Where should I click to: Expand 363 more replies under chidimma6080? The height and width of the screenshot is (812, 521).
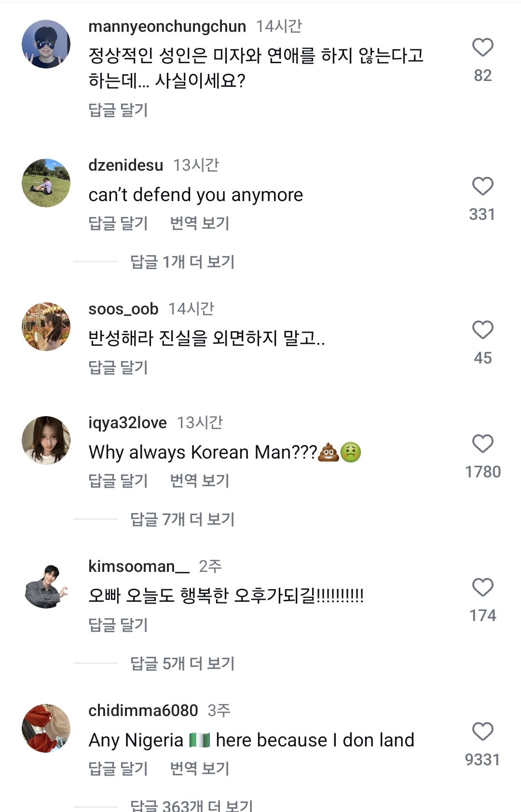pyautogui.click(x=191, y=805)
